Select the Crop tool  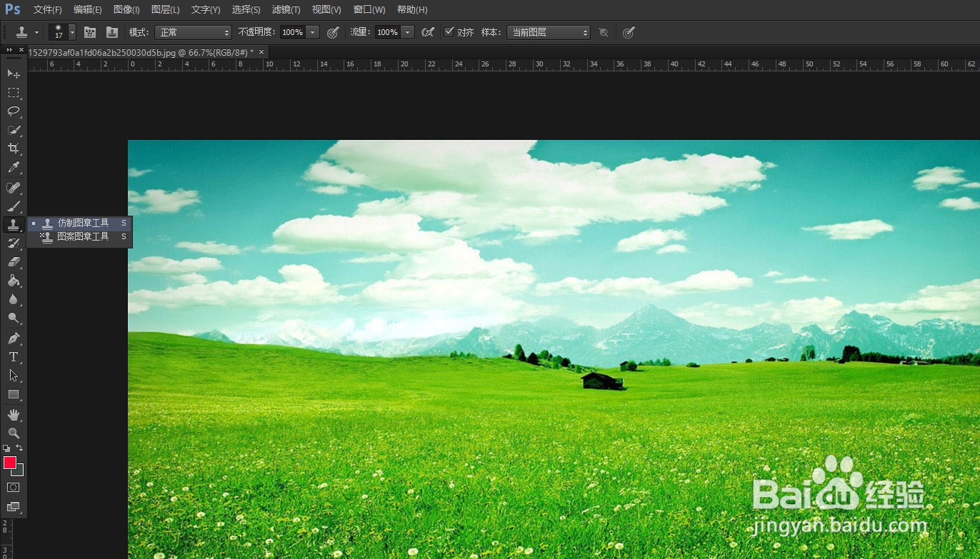(13, 148)
